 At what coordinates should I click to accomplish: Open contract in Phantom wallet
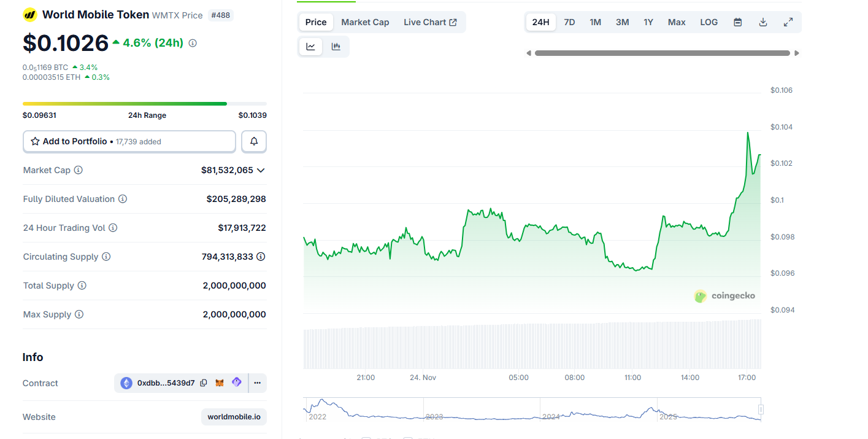click(236, 383)
